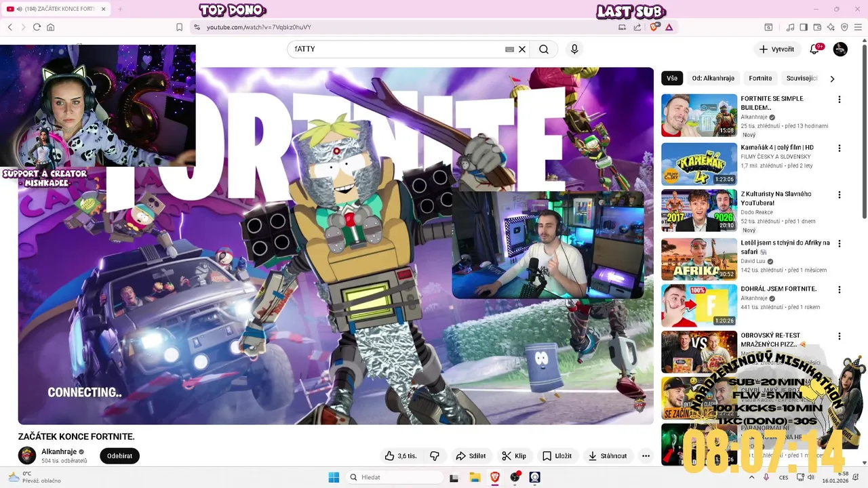The image size is (868, 488).
Task: Select the Související filter chip
Action: (x=802, y=79)
